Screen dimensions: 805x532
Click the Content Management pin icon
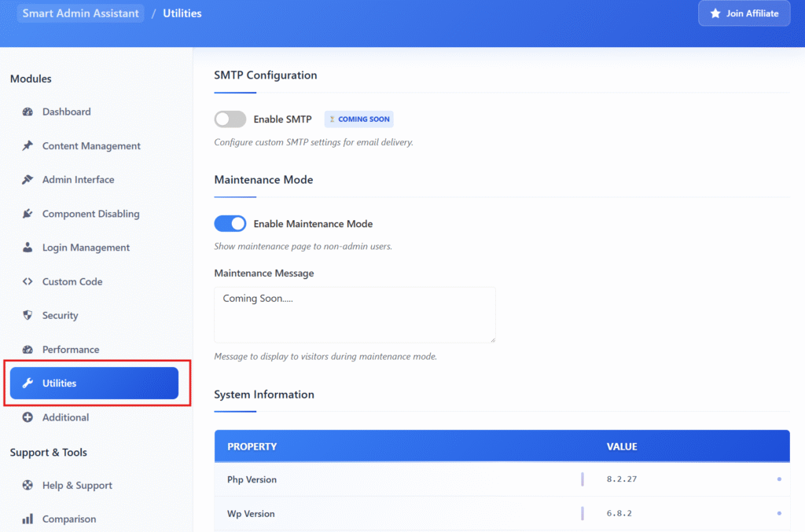[28, 145]
